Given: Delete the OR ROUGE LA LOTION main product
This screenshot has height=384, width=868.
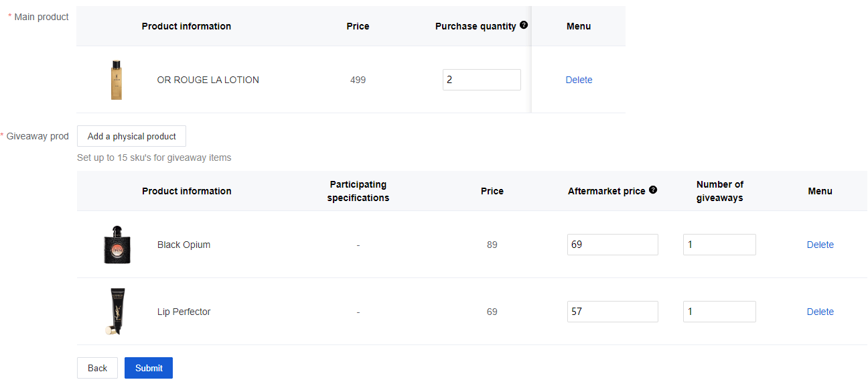Looking at the screenshot, I should click(x=579, y=80).
